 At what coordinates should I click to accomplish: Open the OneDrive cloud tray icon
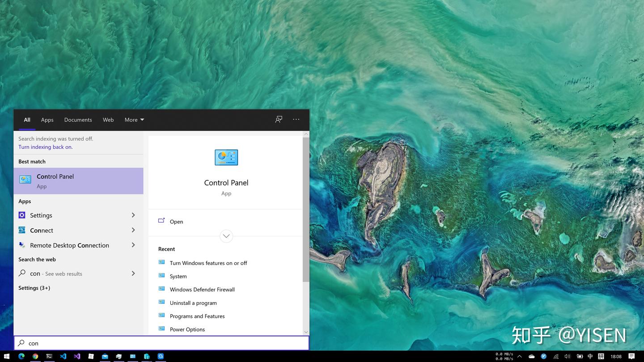point(531,356)
